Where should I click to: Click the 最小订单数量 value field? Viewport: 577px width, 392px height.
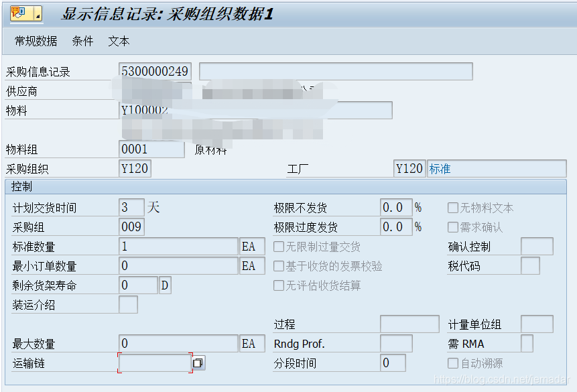pos(178,266)
